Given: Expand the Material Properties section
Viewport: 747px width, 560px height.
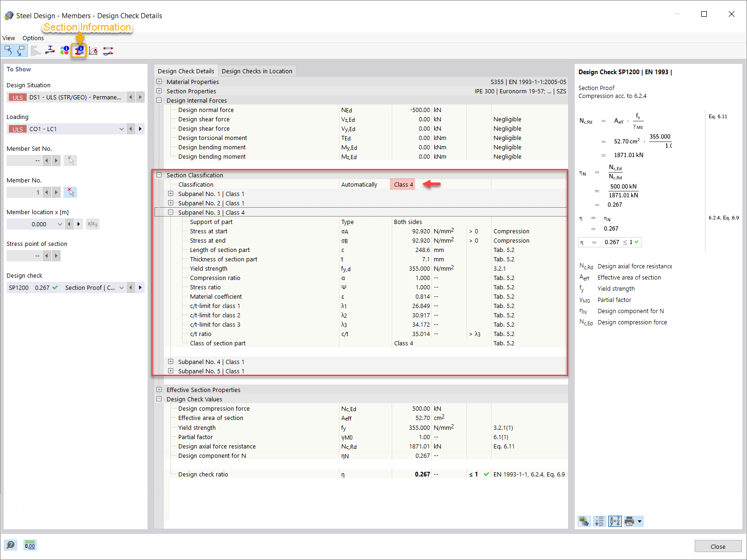Looking at the screenshot, I should coord(159,82).
